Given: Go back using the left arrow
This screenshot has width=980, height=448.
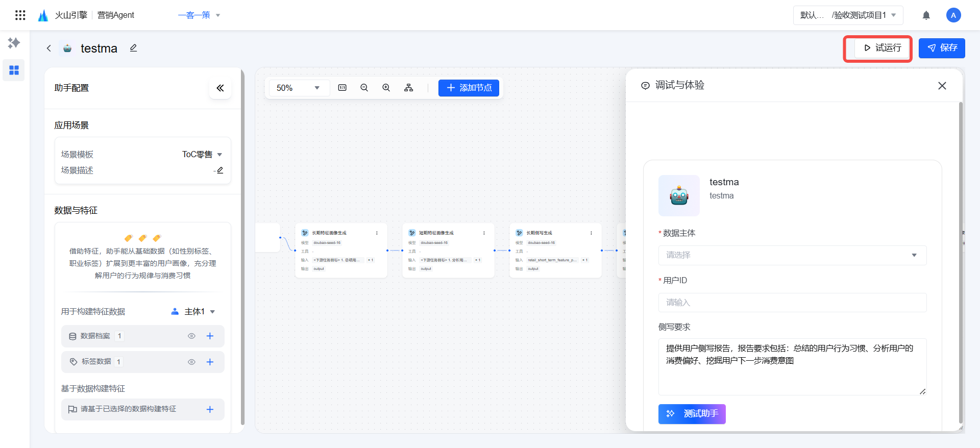Looking at the screenshot, I should pos(49,48).
